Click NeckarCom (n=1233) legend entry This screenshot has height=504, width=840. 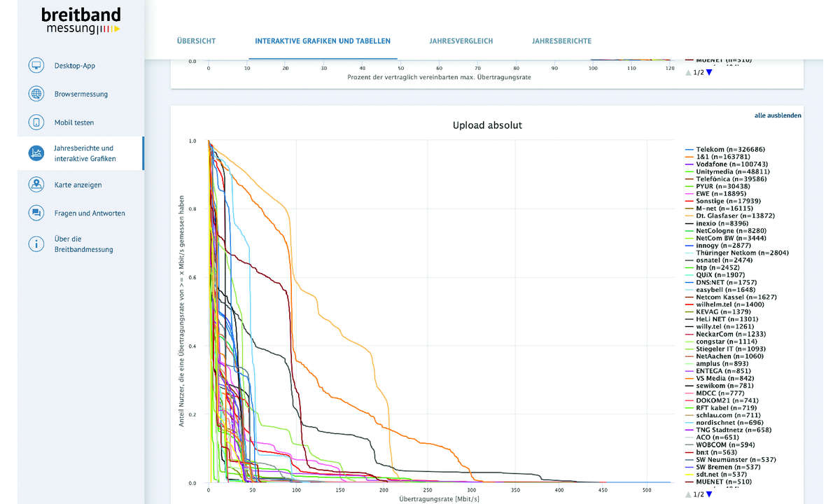(x=726, y=334)
